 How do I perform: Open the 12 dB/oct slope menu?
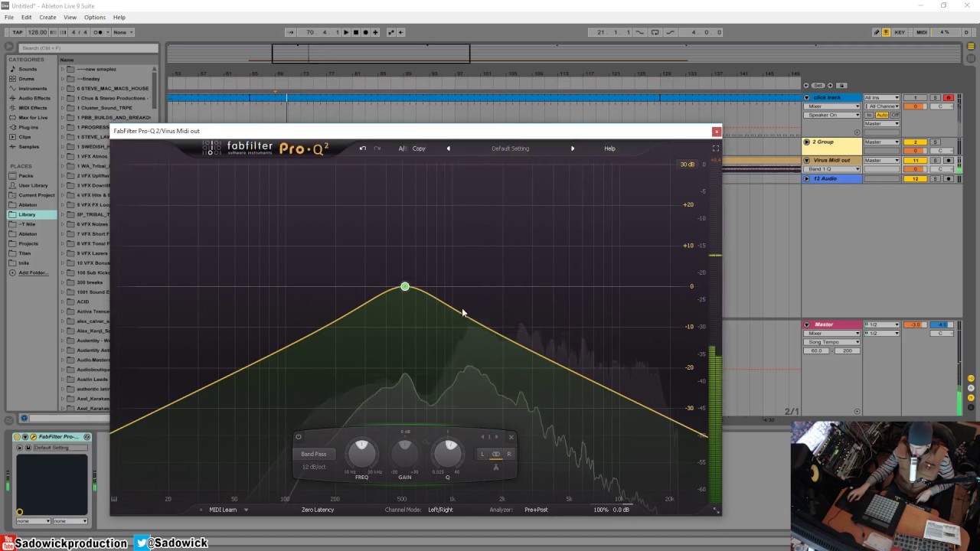[x=313, y=467]
